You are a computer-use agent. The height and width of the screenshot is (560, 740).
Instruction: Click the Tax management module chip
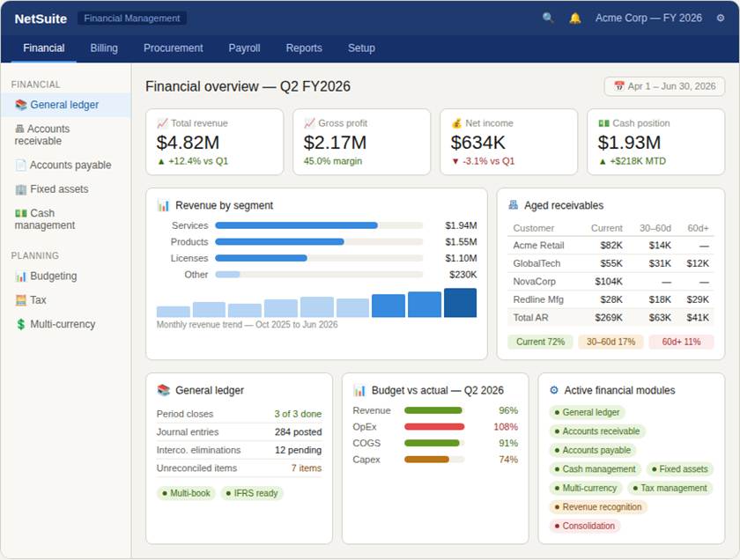670,489
